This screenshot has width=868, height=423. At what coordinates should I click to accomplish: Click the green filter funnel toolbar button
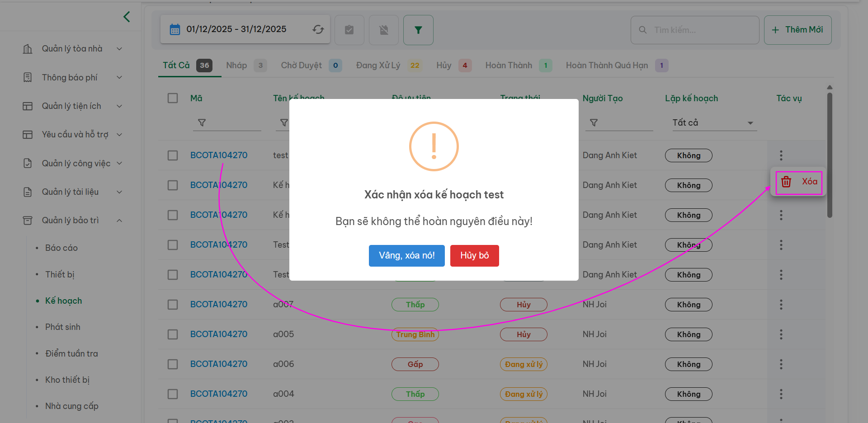(x=418, y=30)
